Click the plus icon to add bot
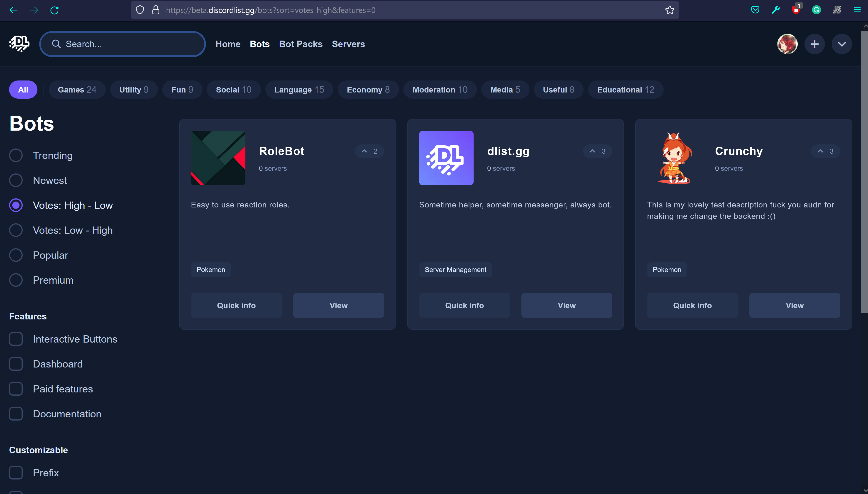 pyautogui.click(x=814, y=44)
